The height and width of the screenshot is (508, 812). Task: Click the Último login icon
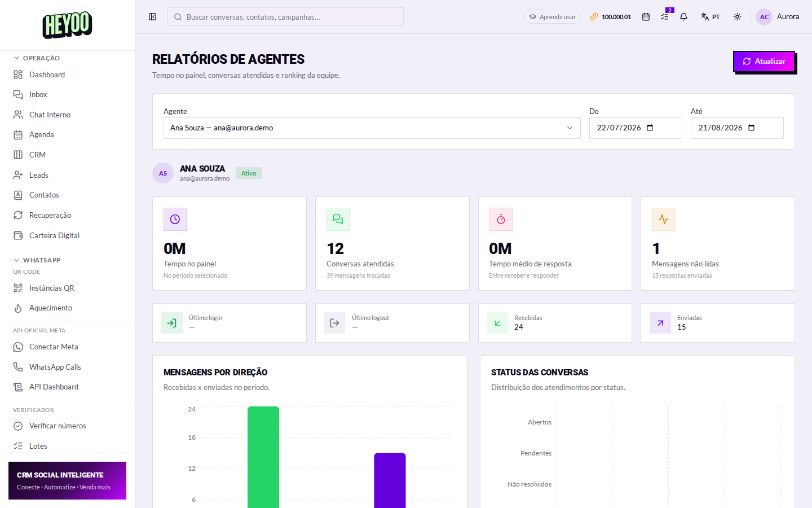point(172,323)
